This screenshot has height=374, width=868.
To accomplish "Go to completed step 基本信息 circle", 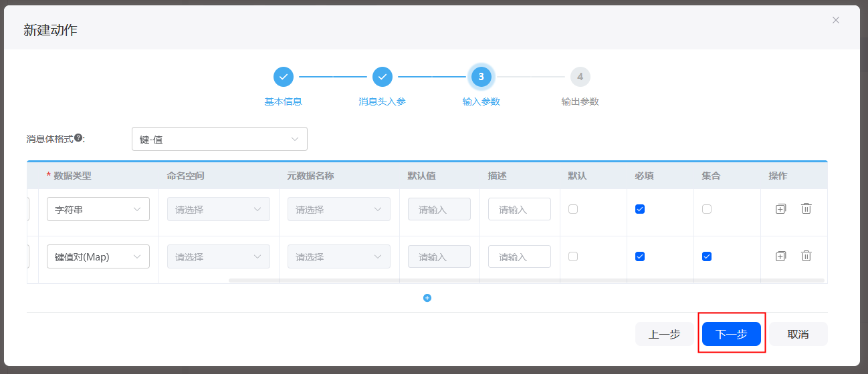I will pyautogui.click(x=284, y=77).
